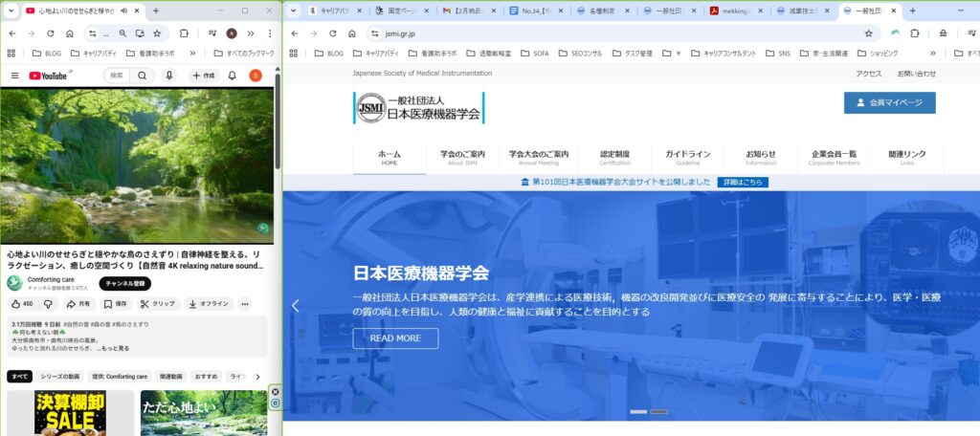Open 認定制度 navigation menu
980x436 pixels.
click(615, 158)
